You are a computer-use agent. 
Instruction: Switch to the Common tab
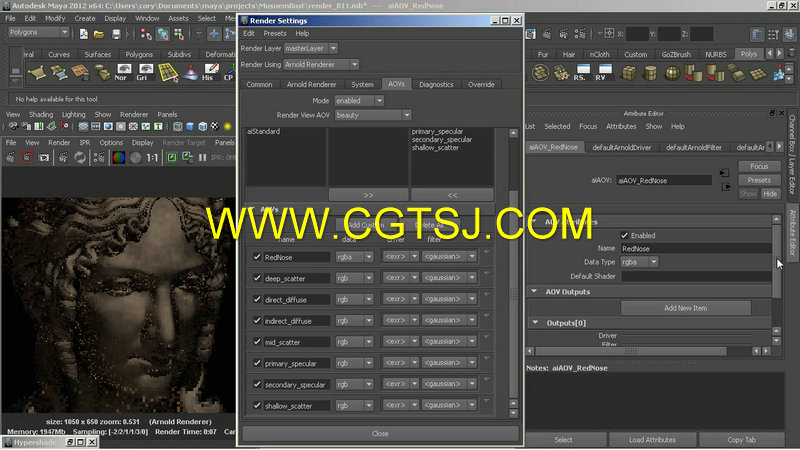point(259,84)
